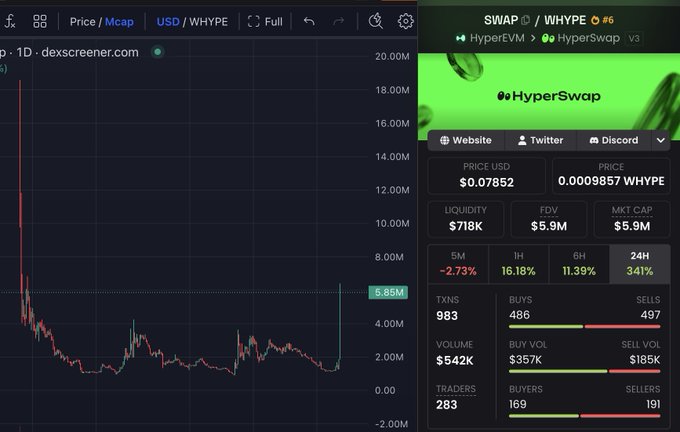The height and width of the screenshot is (432, 680).
Task: Click the SELLERS 191 value
Action: [x=653, y=404]
